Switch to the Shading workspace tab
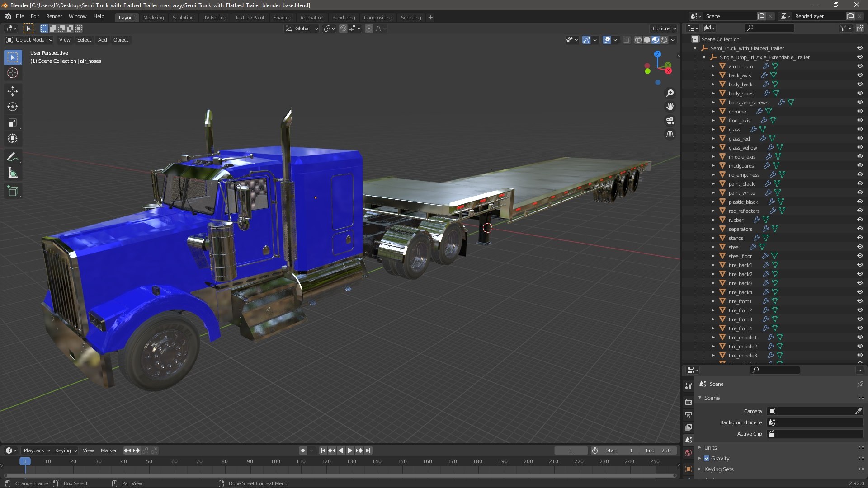 (282, 18)
